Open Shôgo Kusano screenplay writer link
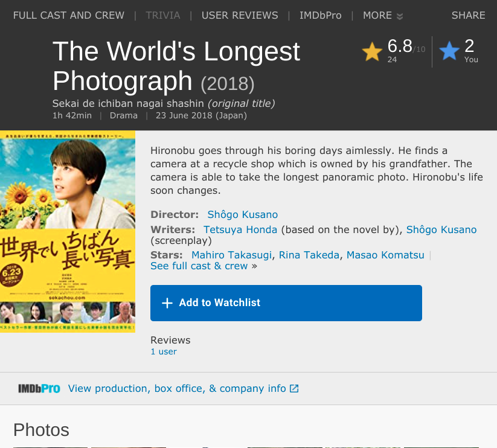Screen dimensions: 497x448 [441, 229]
